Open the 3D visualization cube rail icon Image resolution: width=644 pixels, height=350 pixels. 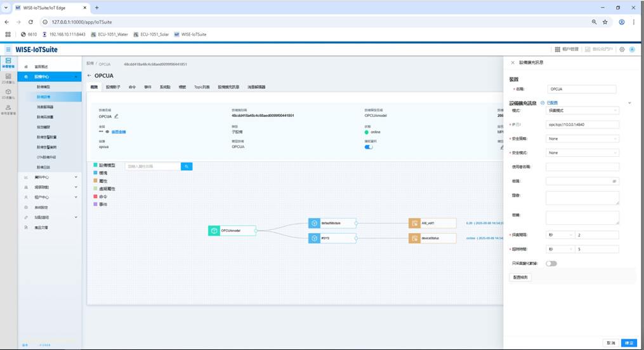tap(8, 94)
